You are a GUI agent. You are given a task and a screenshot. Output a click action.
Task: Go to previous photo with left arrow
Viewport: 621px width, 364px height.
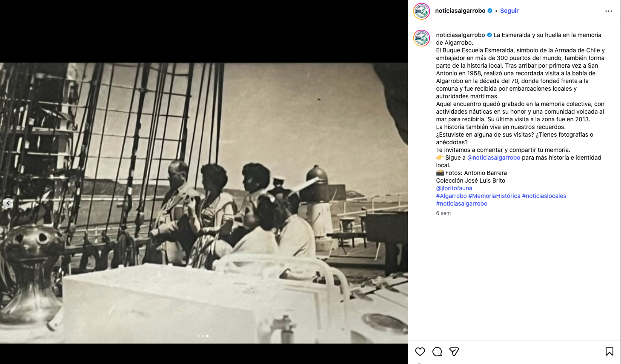click(x=8, y=203)
